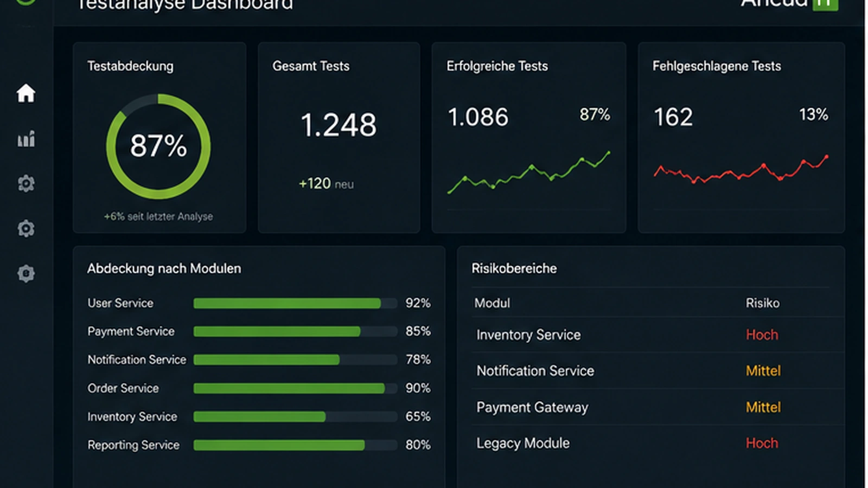This screenshot has height=488, width=868.
Task: Click the Gesamt Tests card title
Action: [311, 66]
